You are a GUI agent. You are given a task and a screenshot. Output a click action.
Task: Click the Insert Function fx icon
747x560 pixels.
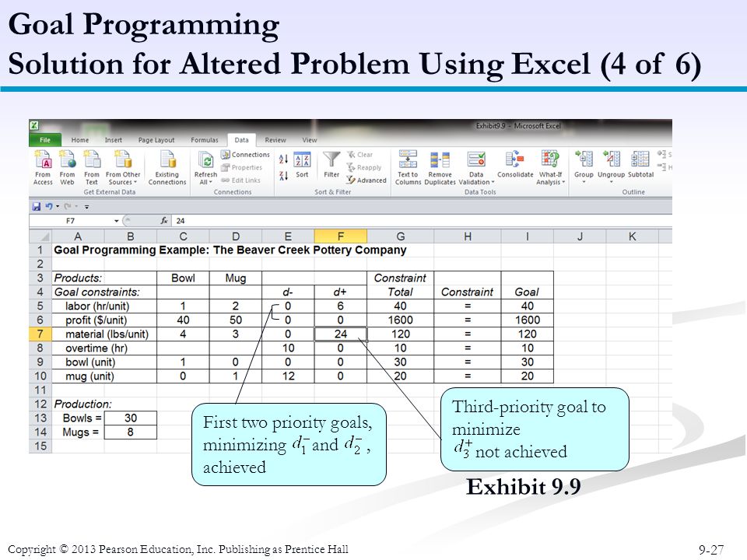point(164,221)
